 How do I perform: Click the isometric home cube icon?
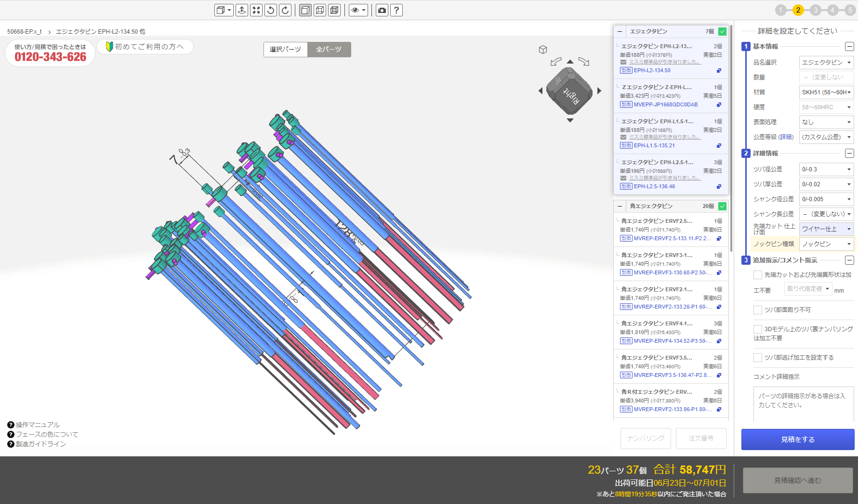[543, 50]
